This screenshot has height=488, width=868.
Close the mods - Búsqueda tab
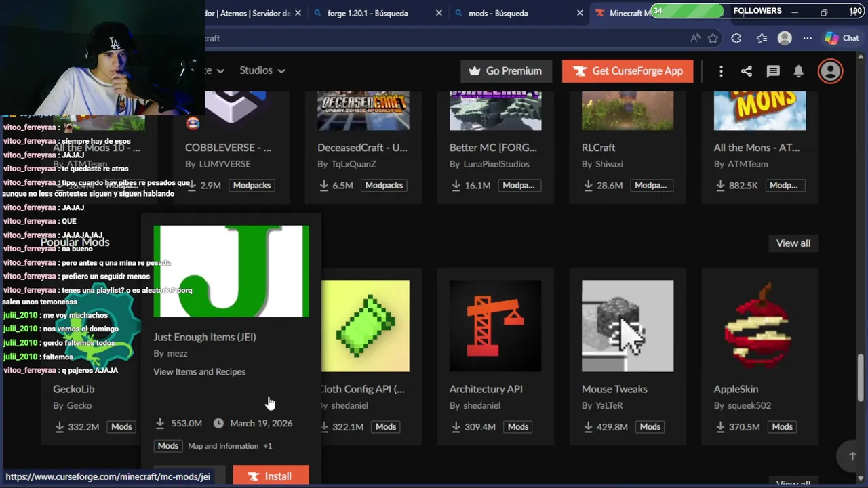coord(580,13)
